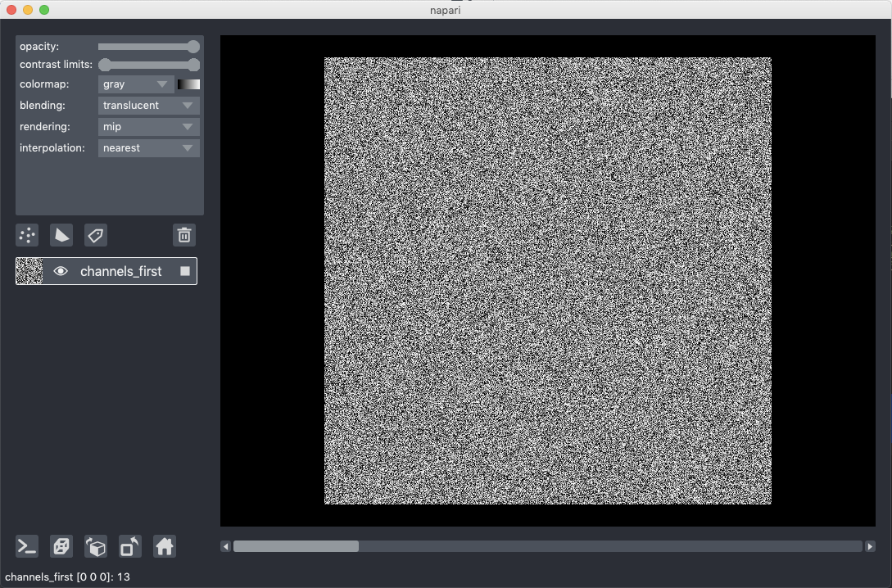The image size is (892, 588).
Task: Open the colormap dropdown
Action: tap(135, 84)
